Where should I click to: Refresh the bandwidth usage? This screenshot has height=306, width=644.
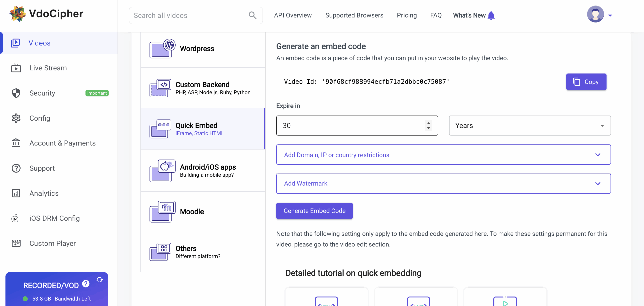pos(99,280)
